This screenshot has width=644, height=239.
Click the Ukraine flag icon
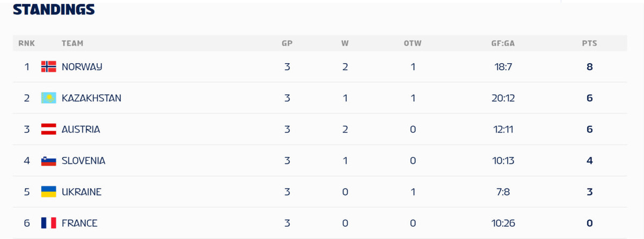(48, 192)
